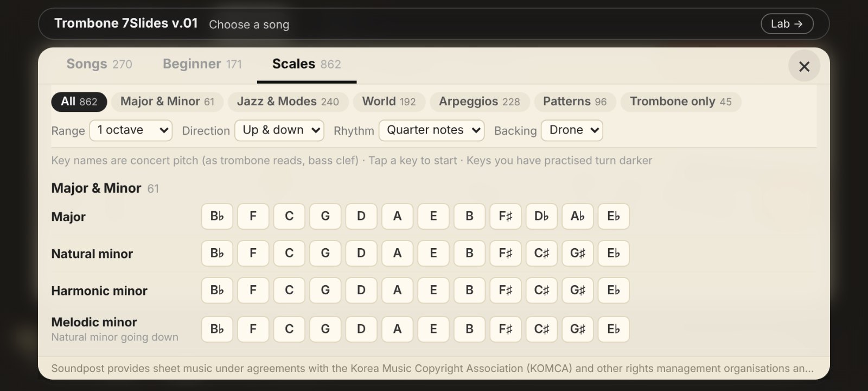This screenshot has height=391, width=868.
Task: Start the B Melodic minor scale
Action: coord(469,329)
